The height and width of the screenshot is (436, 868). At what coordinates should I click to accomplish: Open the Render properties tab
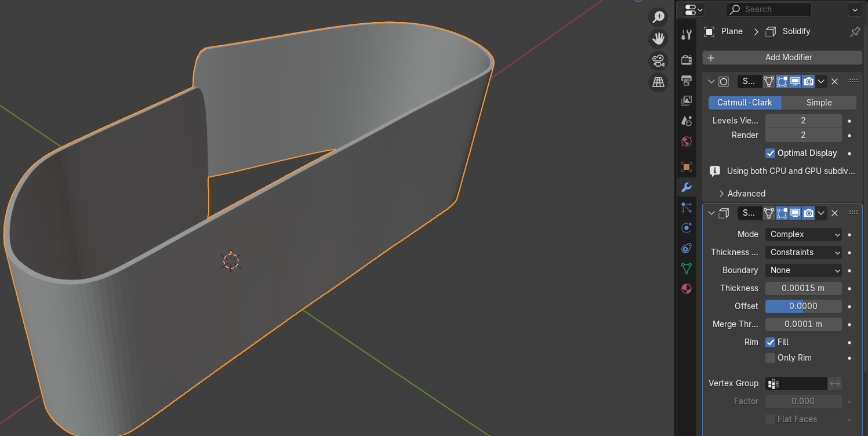[687, 60]
